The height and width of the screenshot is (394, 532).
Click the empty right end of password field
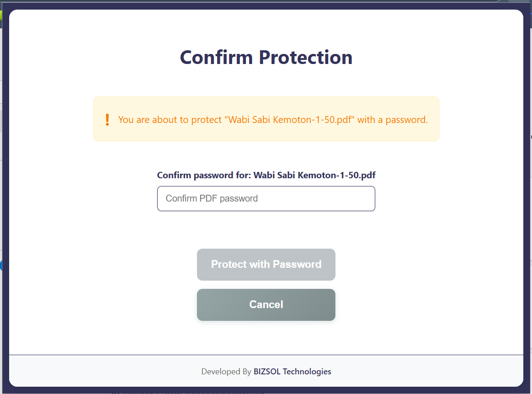(x=347, y=198)
